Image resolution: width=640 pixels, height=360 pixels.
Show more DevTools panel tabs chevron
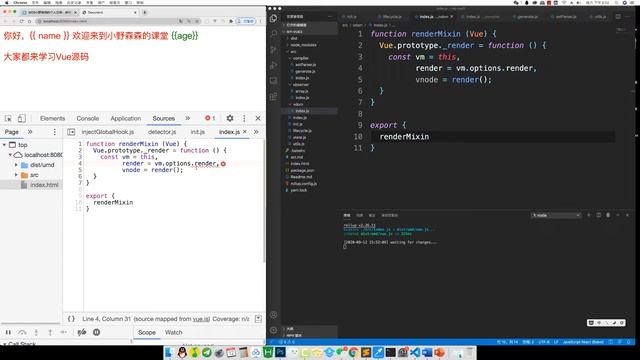click(188, 118)
